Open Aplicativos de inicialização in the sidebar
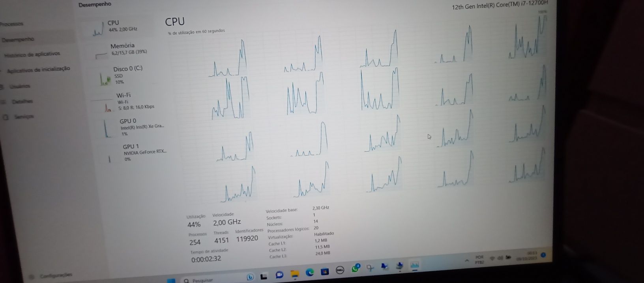The height and width of the screenshot is (283, 644). tap(39, 70)
